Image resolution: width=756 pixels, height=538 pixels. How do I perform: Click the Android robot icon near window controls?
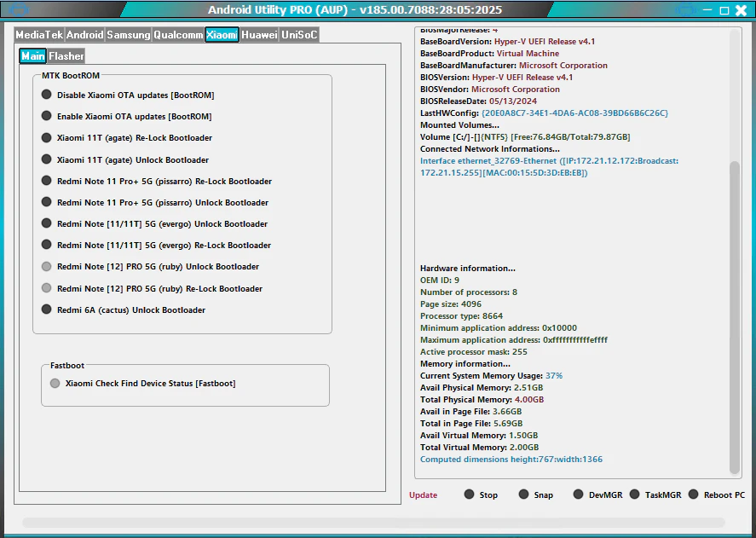click(x=685, y=9)
